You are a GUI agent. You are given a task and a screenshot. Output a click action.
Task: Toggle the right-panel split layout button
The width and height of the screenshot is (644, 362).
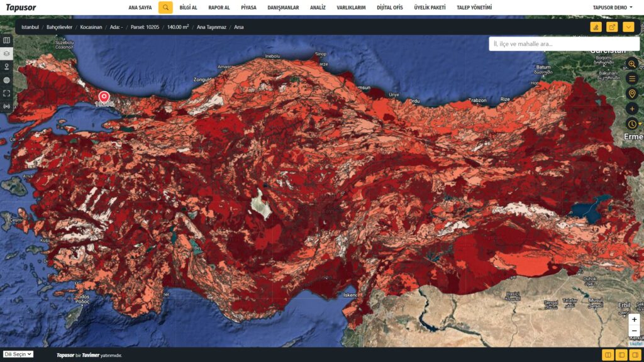point(635,355)
